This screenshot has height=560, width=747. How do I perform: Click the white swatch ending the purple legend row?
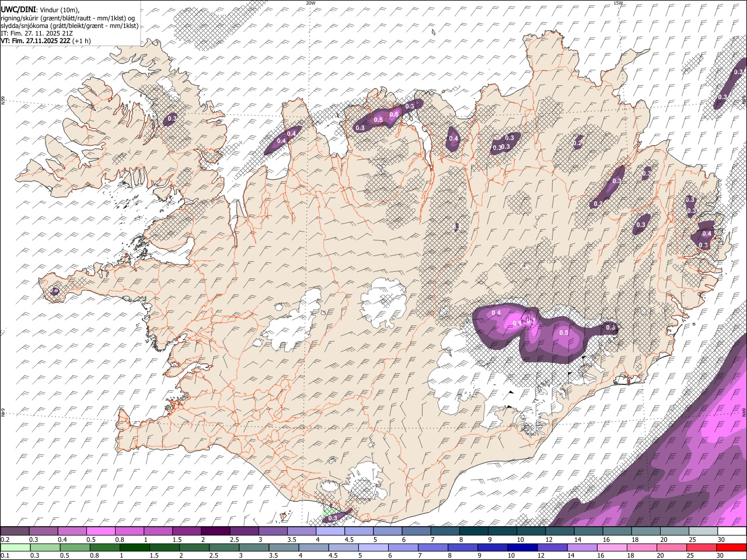tap(731, 531)
